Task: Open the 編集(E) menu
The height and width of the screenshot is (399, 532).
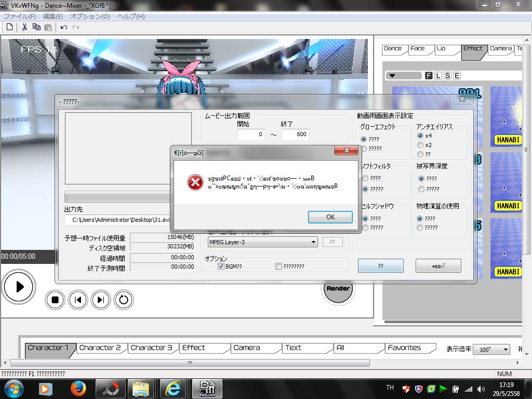Action: coord(53,16)
